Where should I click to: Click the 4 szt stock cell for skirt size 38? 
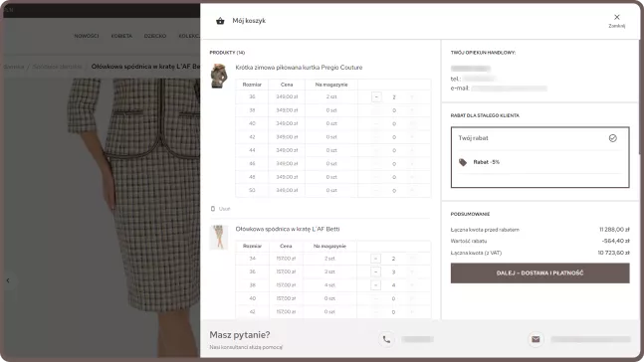click(329, 285)
